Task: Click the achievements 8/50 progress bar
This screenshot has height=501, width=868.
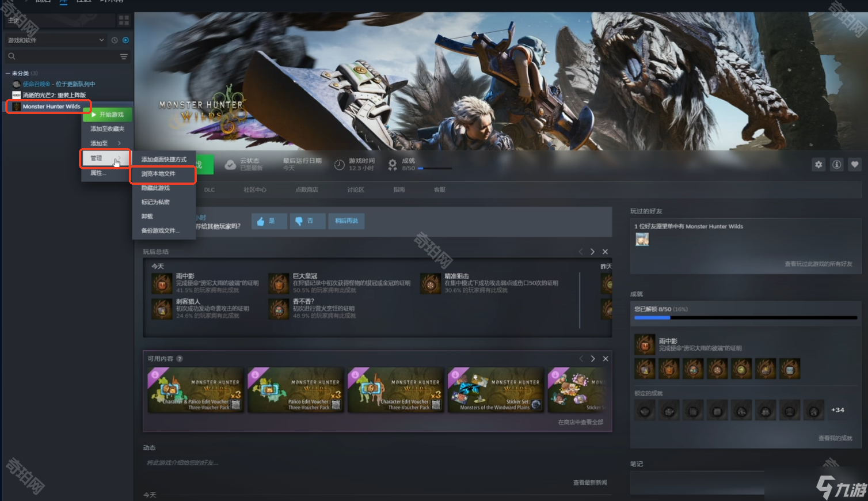Action: coord(746,317)
